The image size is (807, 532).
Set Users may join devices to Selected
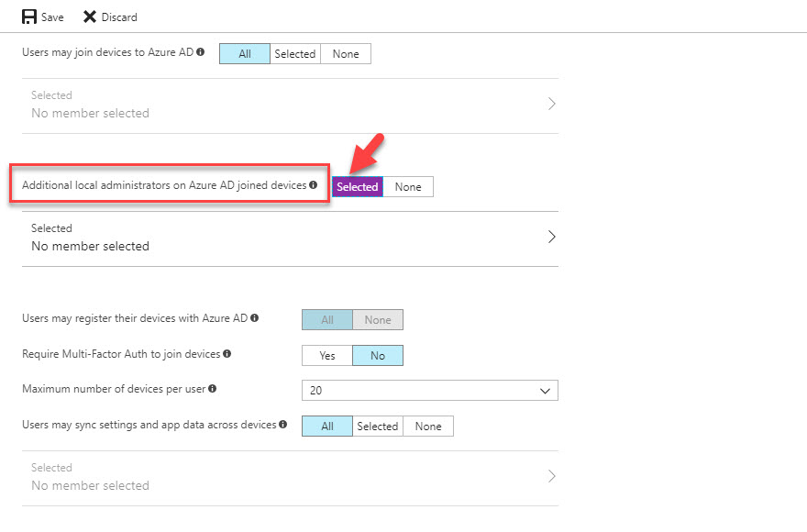pos(295,53)
